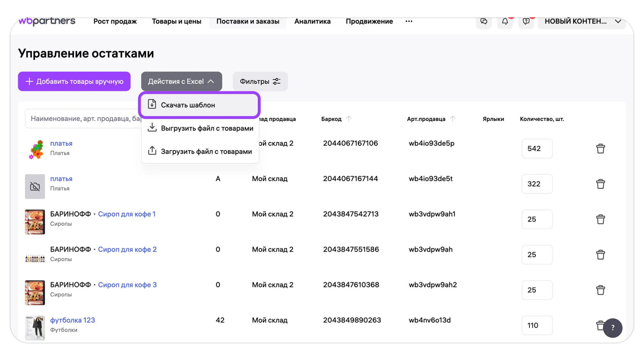The image size is (644, 360).
Task: Open the chat messages icon in header
Action: [484, 21]
